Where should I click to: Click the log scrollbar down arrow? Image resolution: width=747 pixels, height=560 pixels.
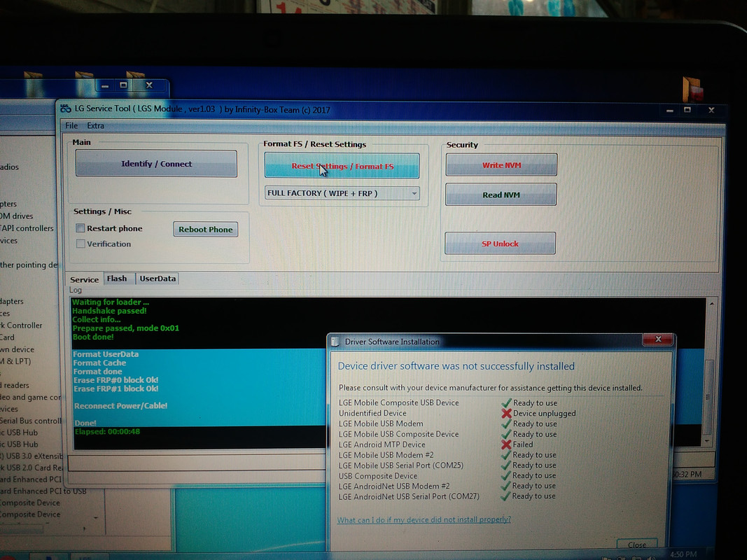pyautogui.click(x=708, y=441)
